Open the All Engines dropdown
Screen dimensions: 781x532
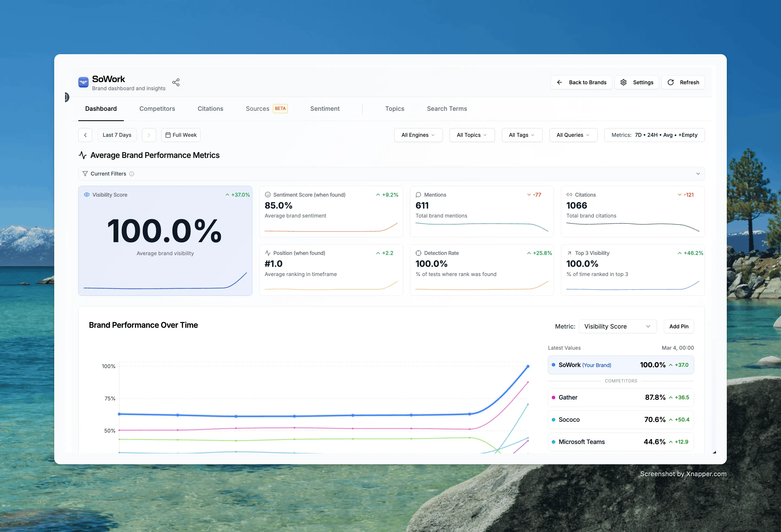418,135
